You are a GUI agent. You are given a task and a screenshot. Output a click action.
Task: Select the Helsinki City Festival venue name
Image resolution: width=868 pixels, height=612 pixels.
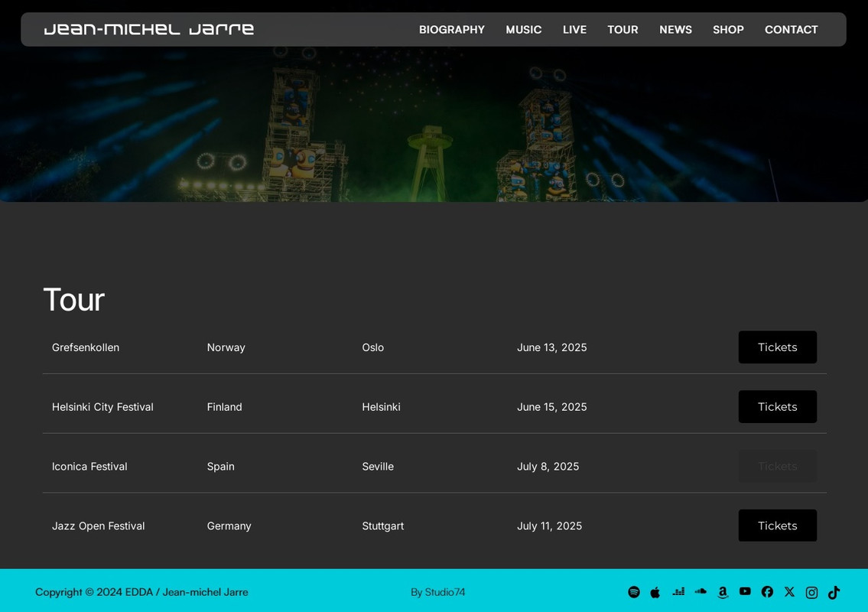[102, 406]
